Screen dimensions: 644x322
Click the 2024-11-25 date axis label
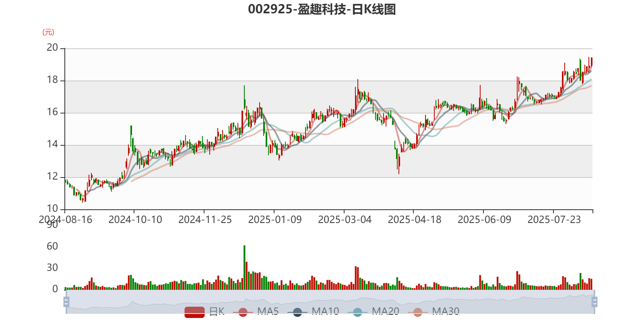pyautogui.click(x=205, y=219)
